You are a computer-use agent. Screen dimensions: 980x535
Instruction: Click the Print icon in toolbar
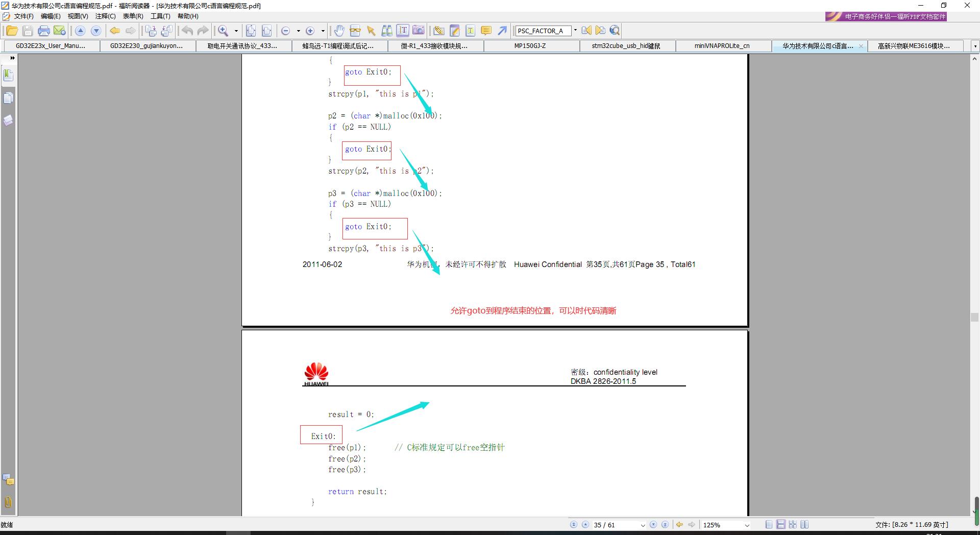coord(44,31)
